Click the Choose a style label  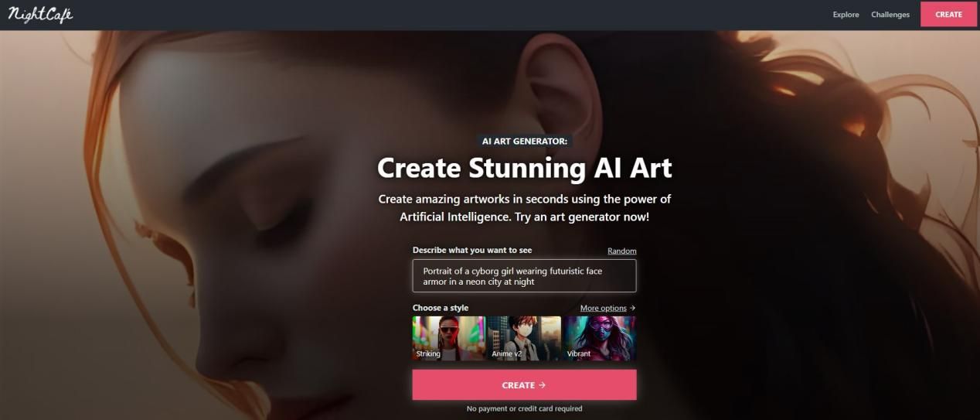tap(441, 308)
